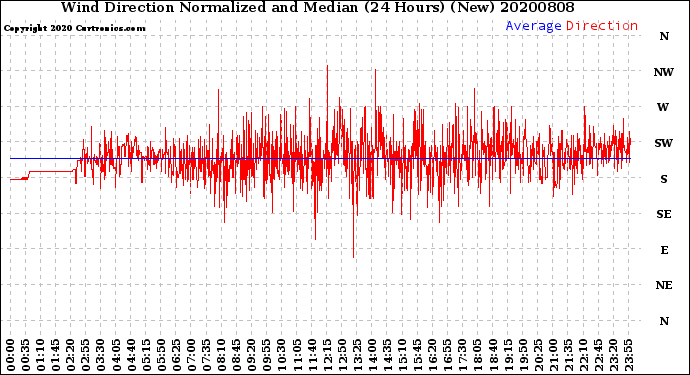This screenshot has height=375, width=690.
Task: Click the 13:25 time label
Action: (x=357, y=355)
